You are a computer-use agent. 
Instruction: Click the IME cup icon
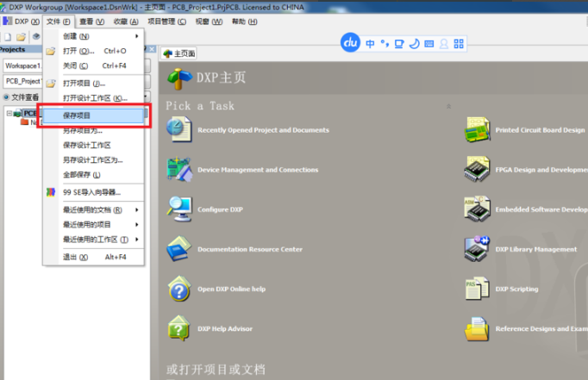(399, 44)
